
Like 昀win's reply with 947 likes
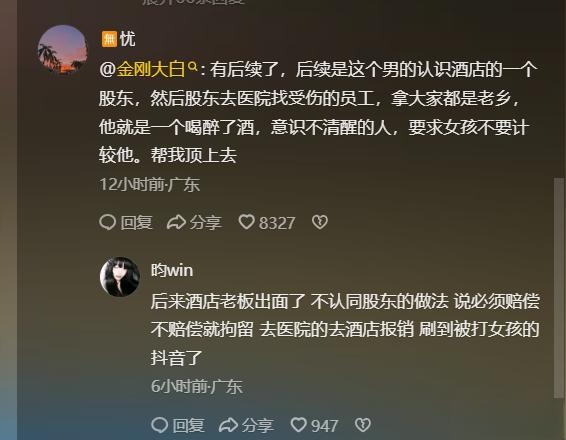[299, 424]
